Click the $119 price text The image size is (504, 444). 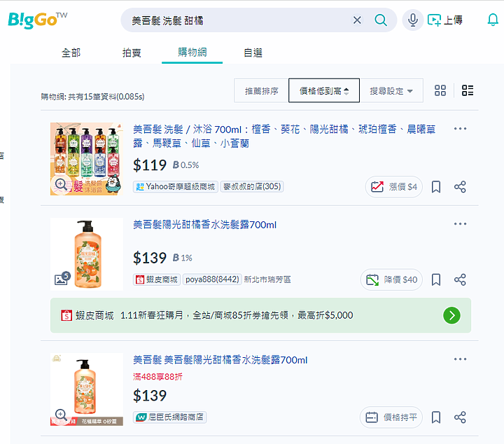[x=150, y=165]
